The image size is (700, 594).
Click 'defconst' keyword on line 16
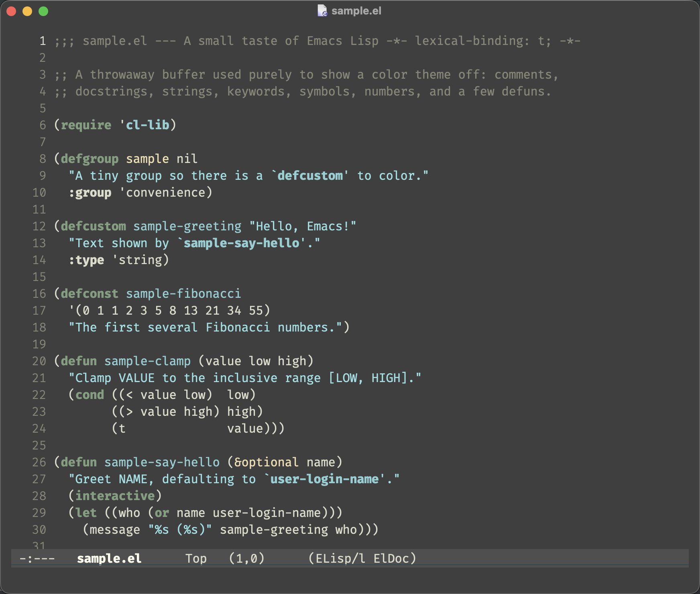coord(90,293)
